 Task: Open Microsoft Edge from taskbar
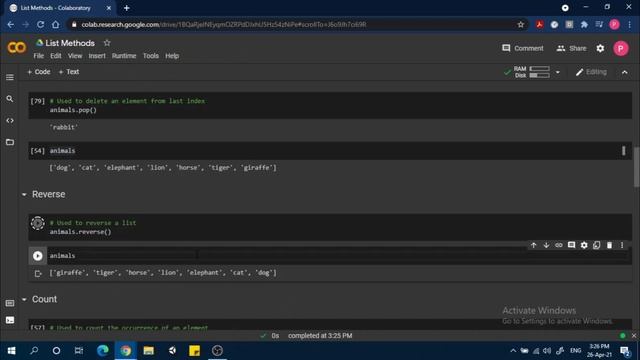(102, 351)
